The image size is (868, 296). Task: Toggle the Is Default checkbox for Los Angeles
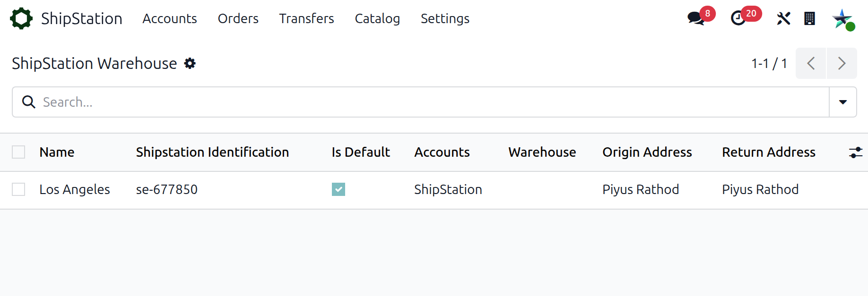point(339,189)
